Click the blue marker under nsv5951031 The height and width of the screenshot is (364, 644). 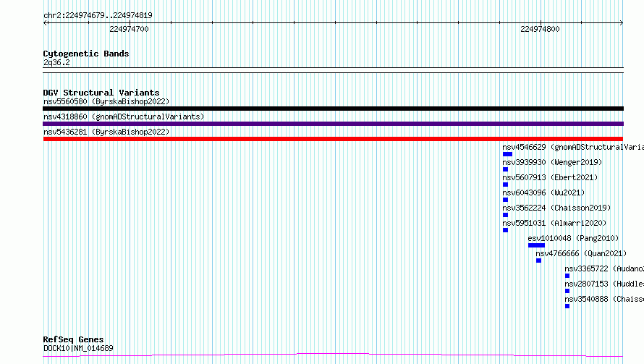[506, 230]
